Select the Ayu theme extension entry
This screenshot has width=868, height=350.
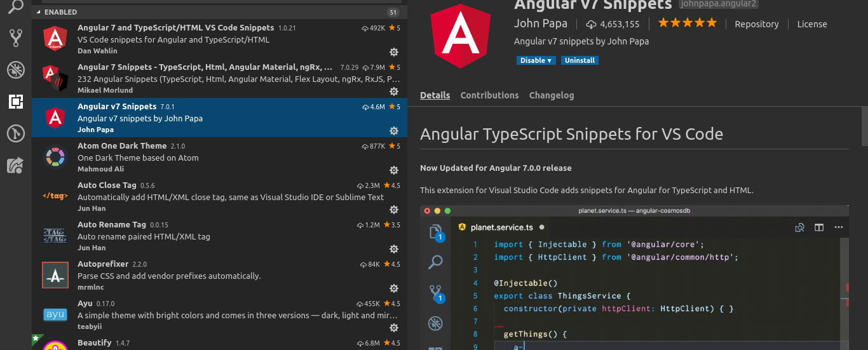point(219,314)
